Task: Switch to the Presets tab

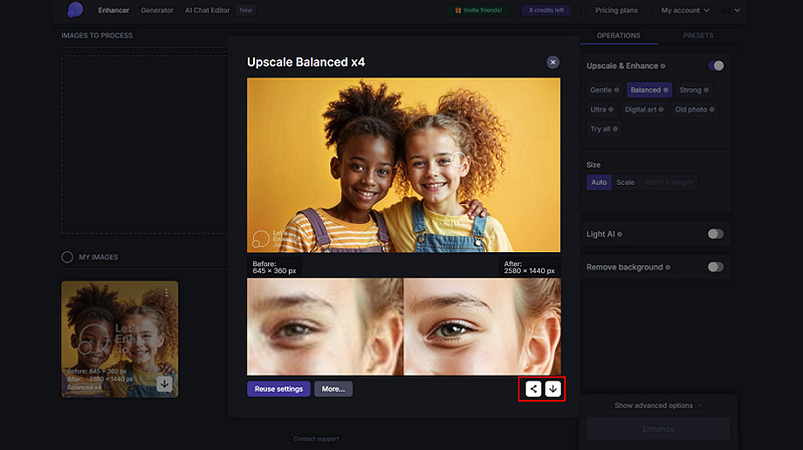Action: click(x=698, y=35)
